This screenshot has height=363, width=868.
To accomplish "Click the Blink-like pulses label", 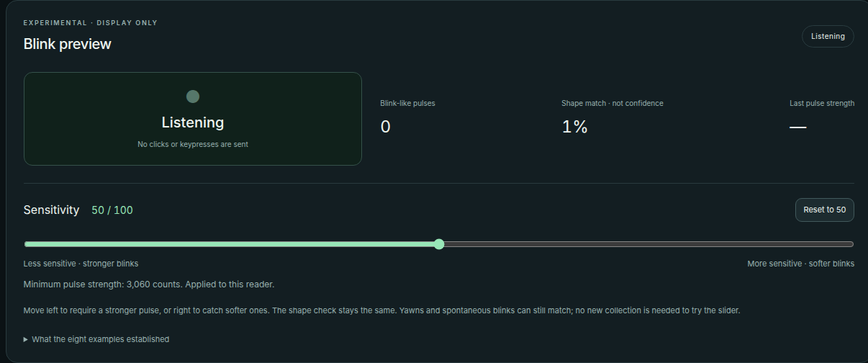I will pyautogui.click(x=407, y=103).
